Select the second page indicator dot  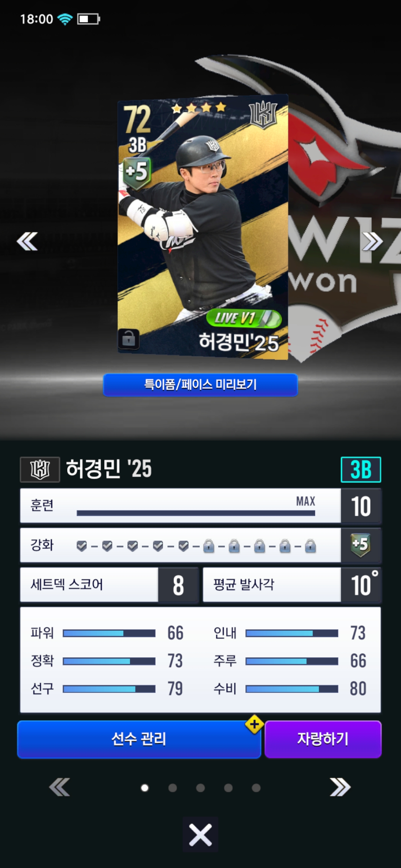pyautogui.click(x=173, y=788)
